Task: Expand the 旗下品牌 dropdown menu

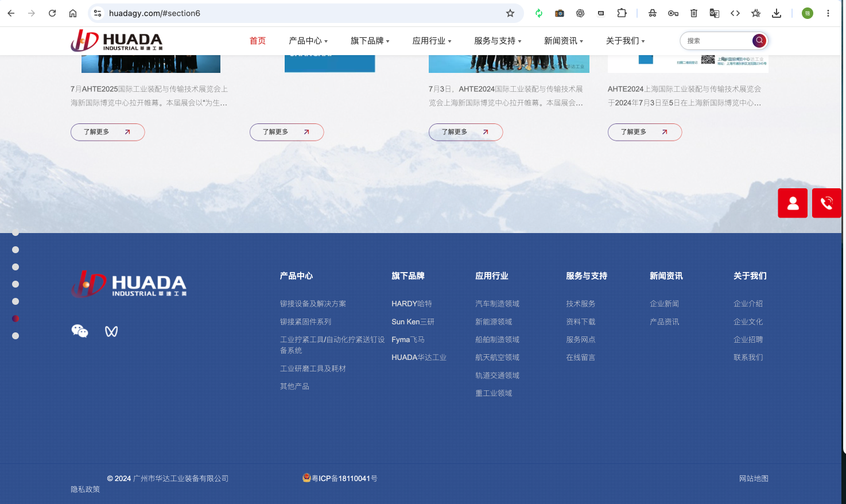Action: coord(370,41)
